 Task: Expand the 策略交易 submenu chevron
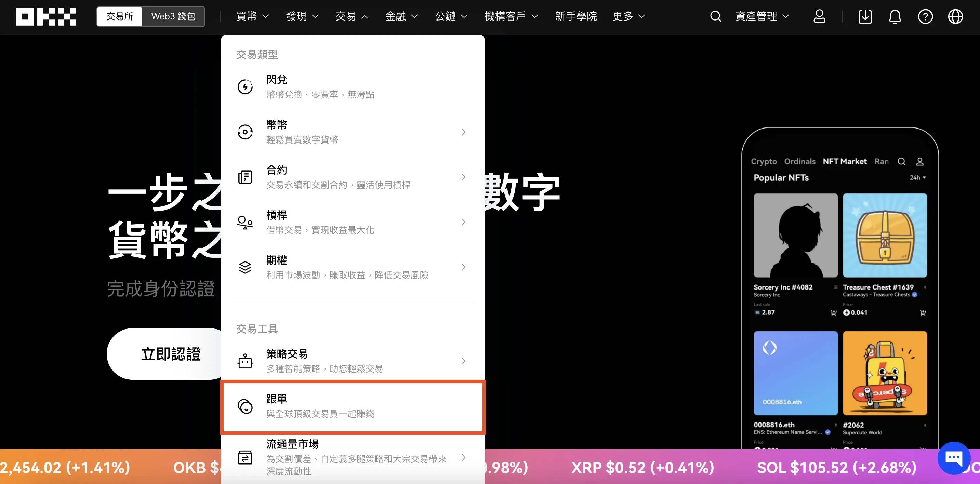coord(463,361)
